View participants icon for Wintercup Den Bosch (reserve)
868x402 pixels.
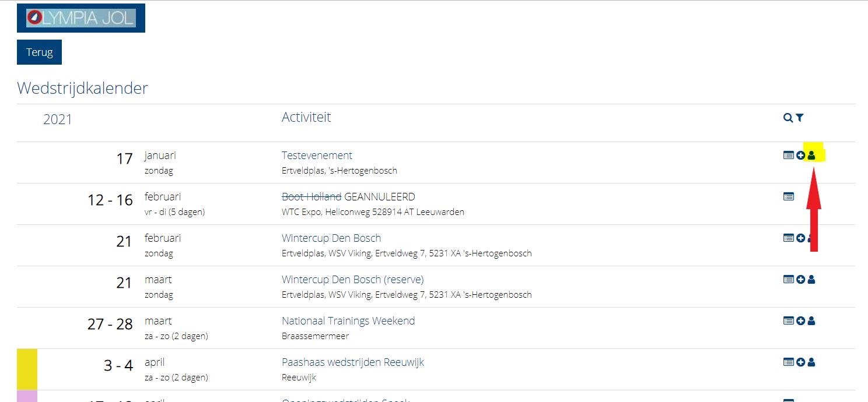tap(811, 280)
